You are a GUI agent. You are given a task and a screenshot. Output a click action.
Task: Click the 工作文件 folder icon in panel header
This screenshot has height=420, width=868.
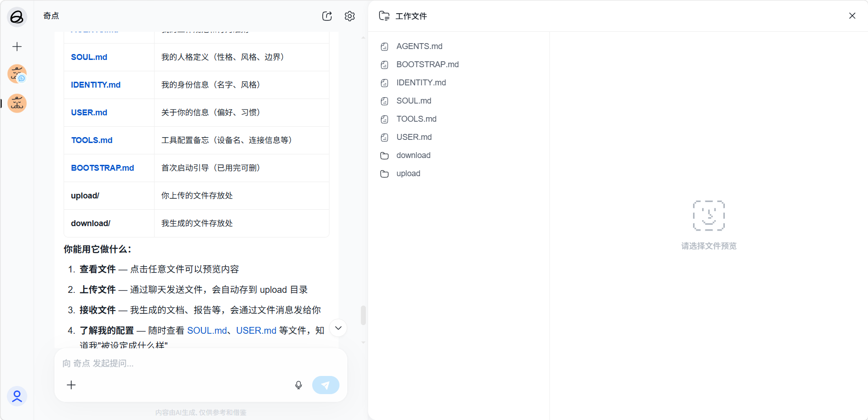384,16
